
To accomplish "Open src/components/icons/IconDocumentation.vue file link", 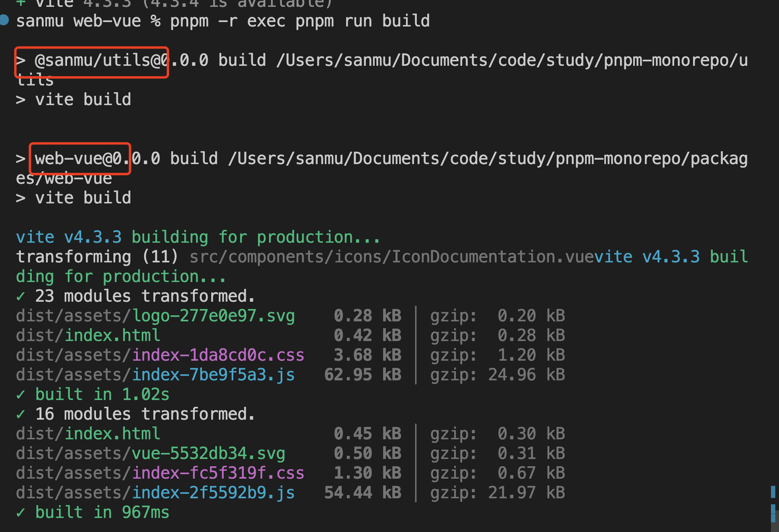I will pos(392,257).
